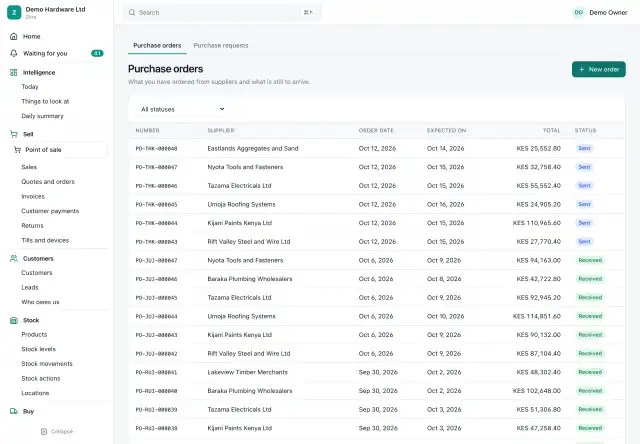This screenshot has height=444, width=640.
Task: Open Tills and devices
Action: pyautogui.click(x=45, y=240)
